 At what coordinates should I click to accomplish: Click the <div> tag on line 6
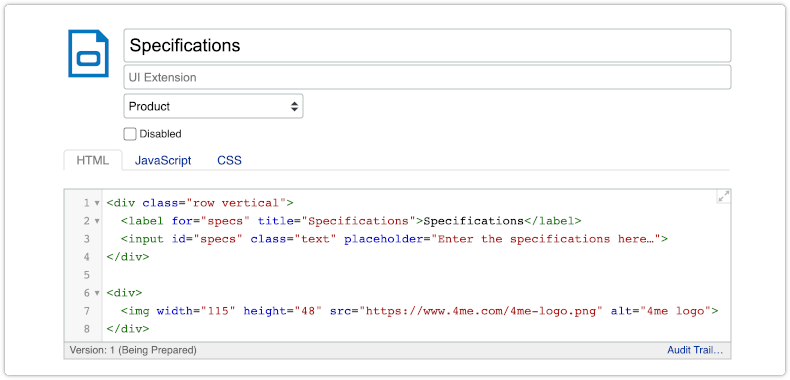124,293
